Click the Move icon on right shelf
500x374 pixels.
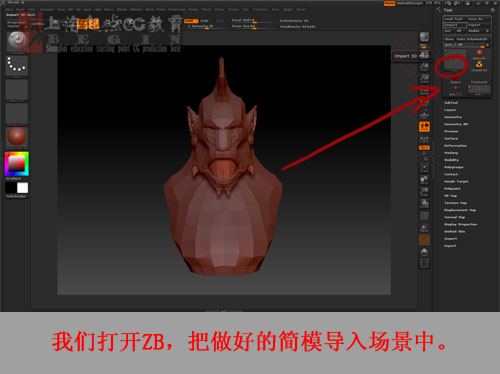point(424,180)
